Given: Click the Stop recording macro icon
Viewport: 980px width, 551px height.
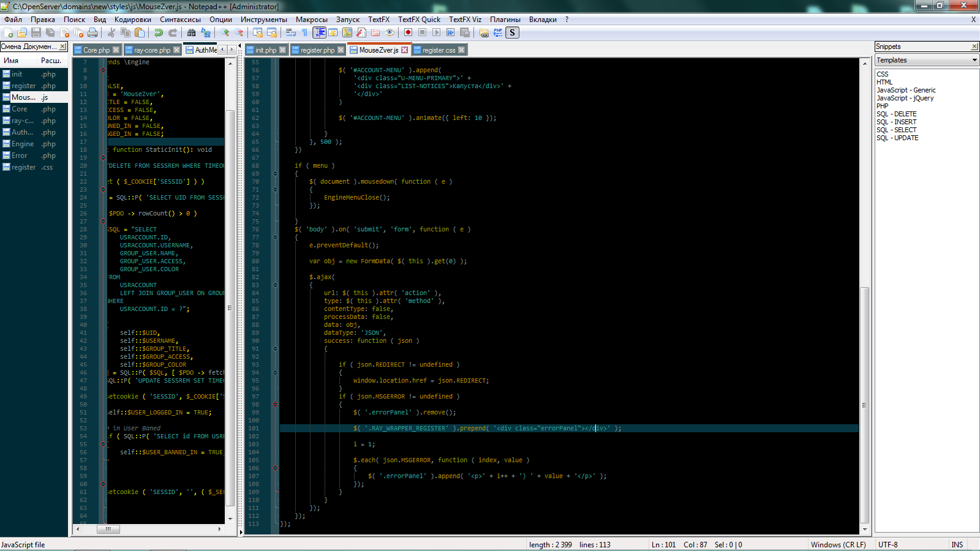Looking at the screenshot, I should click(422, 32).
